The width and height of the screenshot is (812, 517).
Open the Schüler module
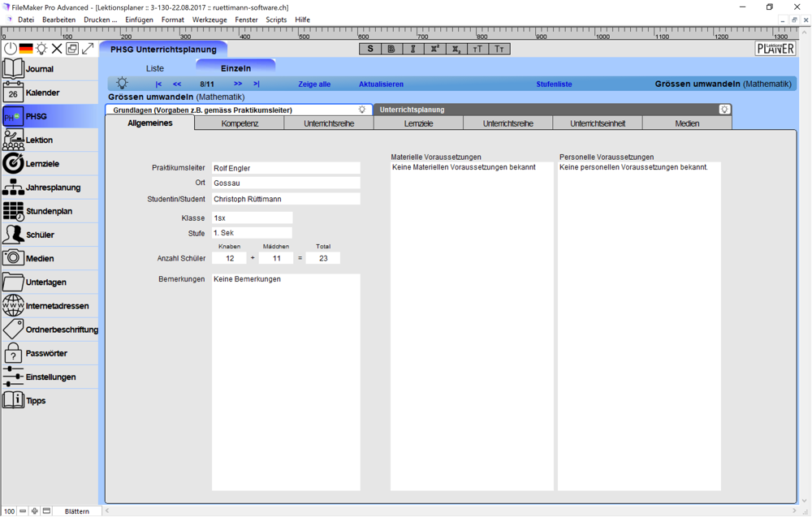pyautogui.click(x=50, y=235)
